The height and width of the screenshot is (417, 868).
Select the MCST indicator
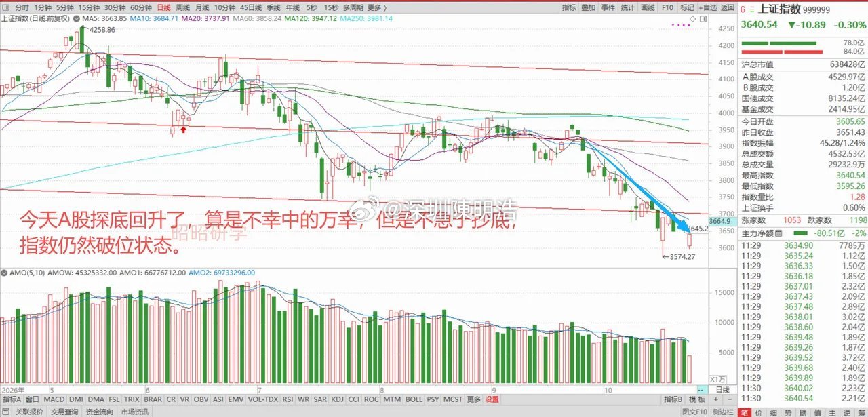point(453,399)
